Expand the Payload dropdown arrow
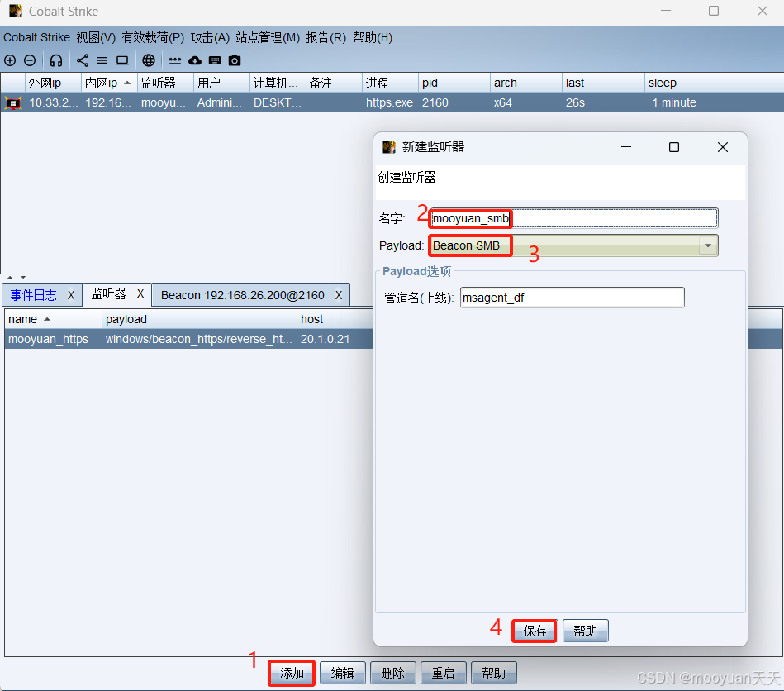 pos(708,245)
